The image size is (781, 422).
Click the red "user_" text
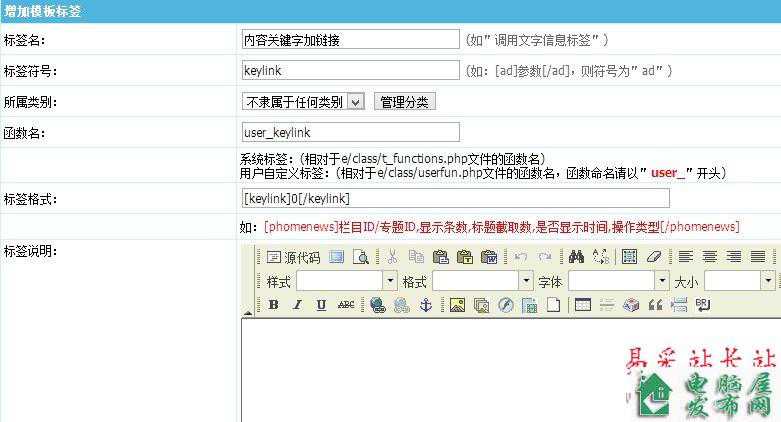(667, 173)
